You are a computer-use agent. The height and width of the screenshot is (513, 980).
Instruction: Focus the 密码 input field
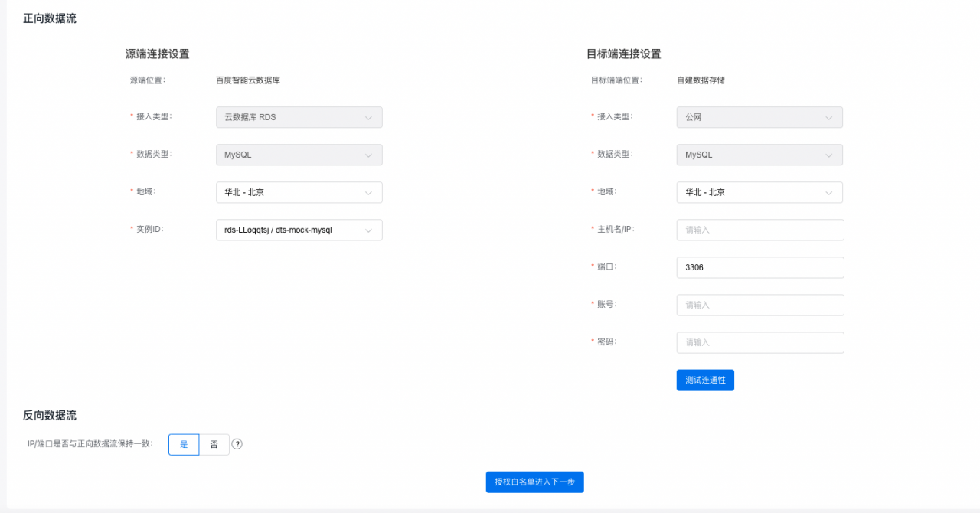click(759, 342)
